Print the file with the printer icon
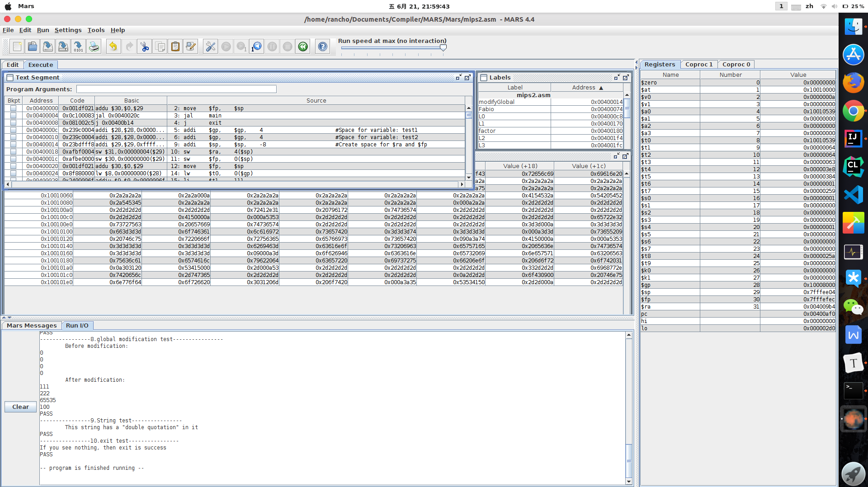Viewport: 868px width, 487px height. click(x=94, y=47)
